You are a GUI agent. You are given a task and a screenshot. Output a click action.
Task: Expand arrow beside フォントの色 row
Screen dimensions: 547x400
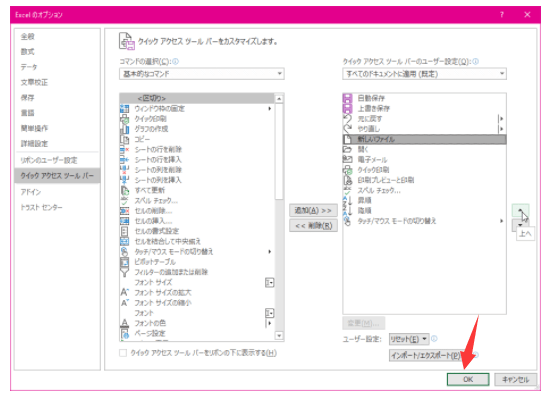270,323
